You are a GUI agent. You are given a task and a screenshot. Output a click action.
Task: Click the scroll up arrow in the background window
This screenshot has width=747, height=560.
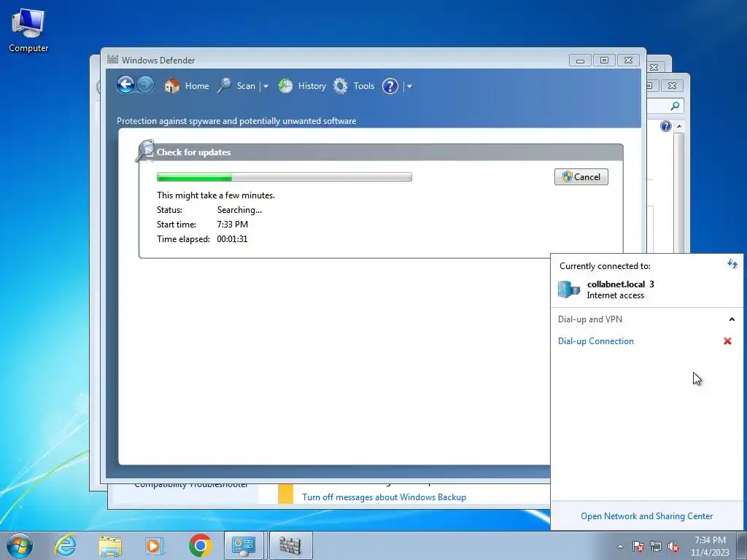point(679,126)
